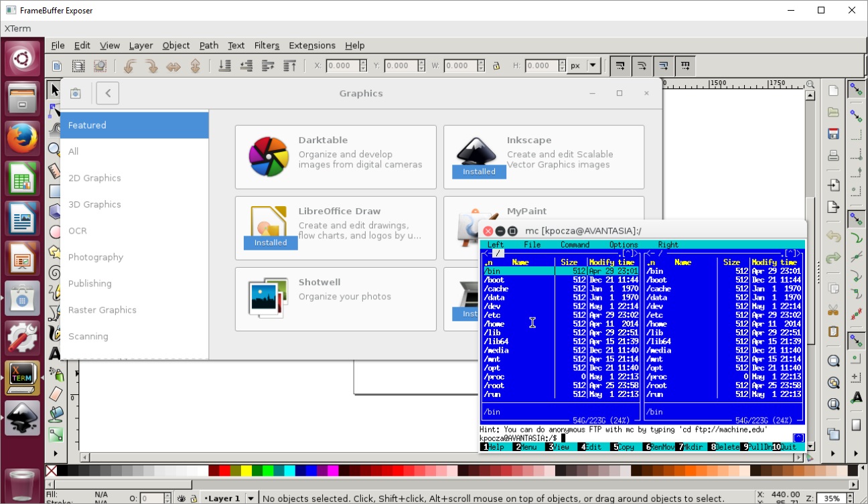Open the Shotwell application card
The image size is (868, 504).
[x=336, y=299]
